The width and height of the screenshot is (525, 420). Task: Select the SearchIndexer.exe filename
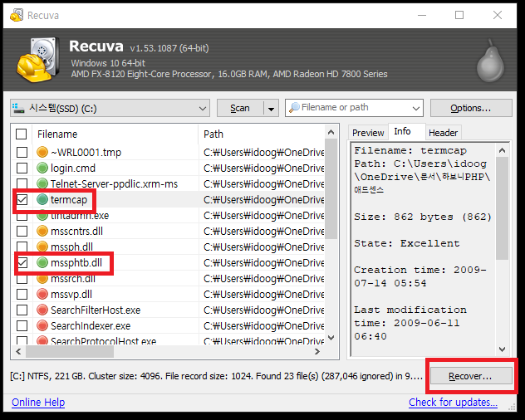pos(91,325)
